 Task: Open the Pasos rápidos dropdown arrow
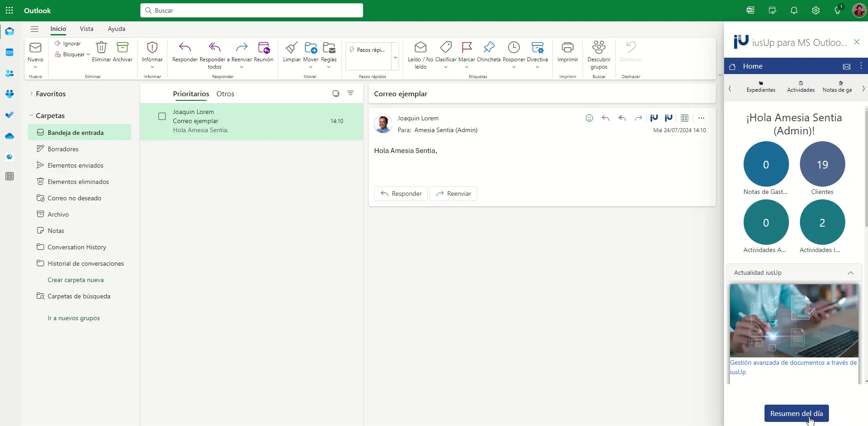click(x=395, y=57)
